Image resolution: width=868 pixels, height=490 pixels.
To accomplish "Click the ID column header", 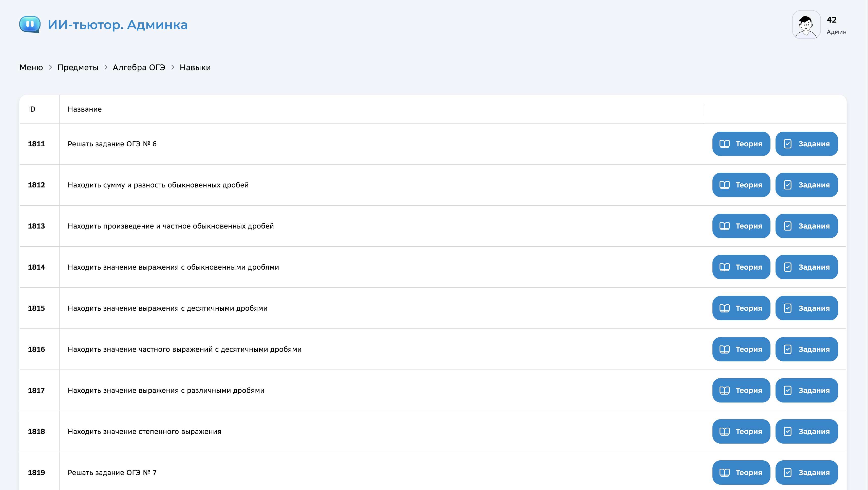I will point(32,109).
